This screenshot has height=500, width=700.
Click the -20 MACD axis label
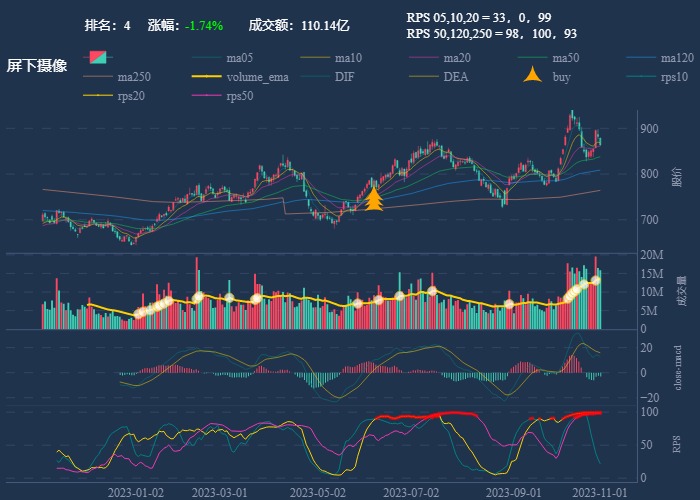tap(649, 397)
